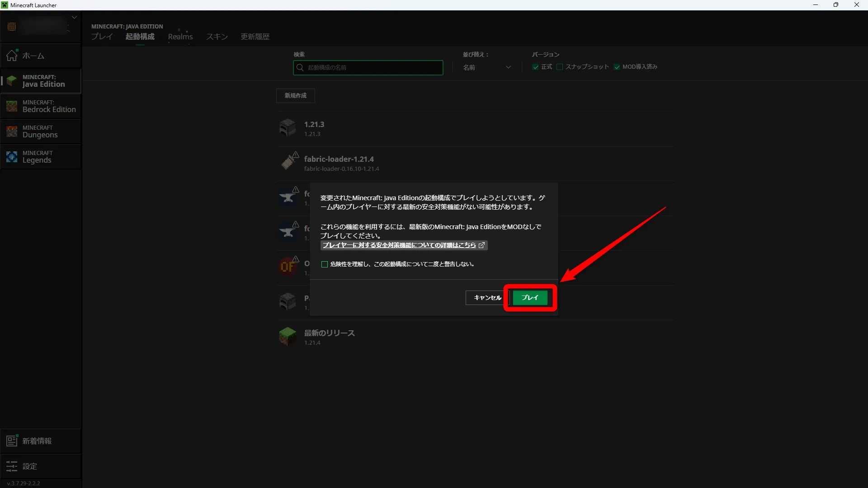Select Minecraft: Bedrock Edition in the sidebar
The height and width of the screenshot is (488, 868).
tap(41, 106)
